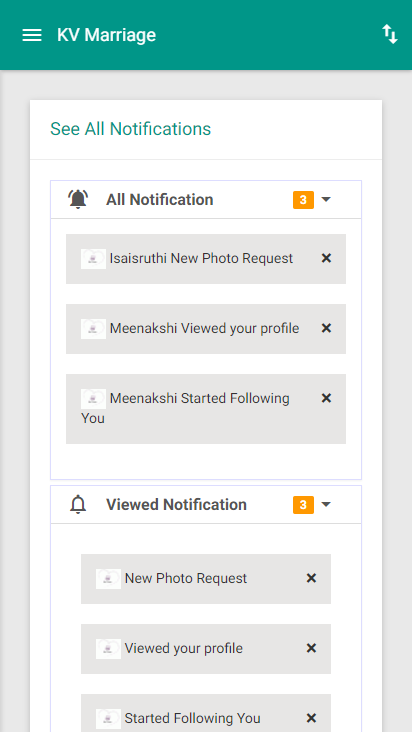
Task: Click the up-down sort arrows icon
Action: [390, 35]
